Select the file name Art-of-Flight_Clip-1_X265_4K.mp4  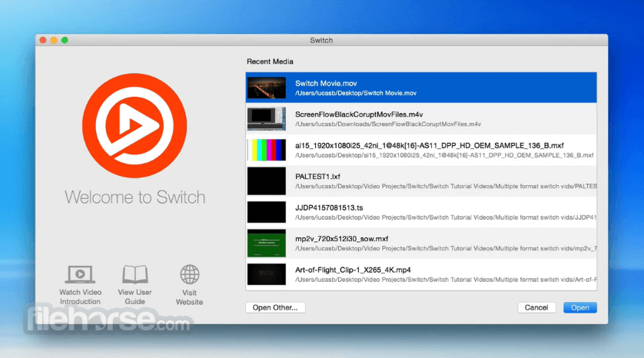click(353, 270)
